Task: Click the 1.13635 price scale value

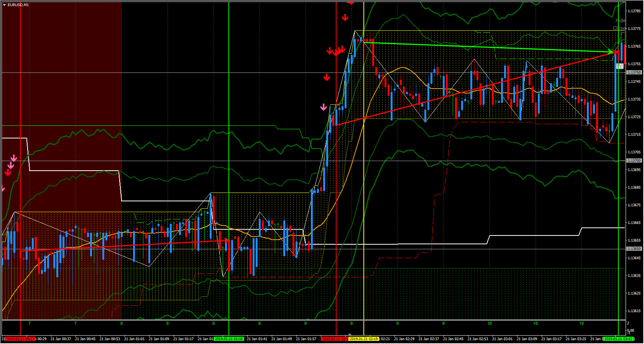Action: (x=634, y=276)
